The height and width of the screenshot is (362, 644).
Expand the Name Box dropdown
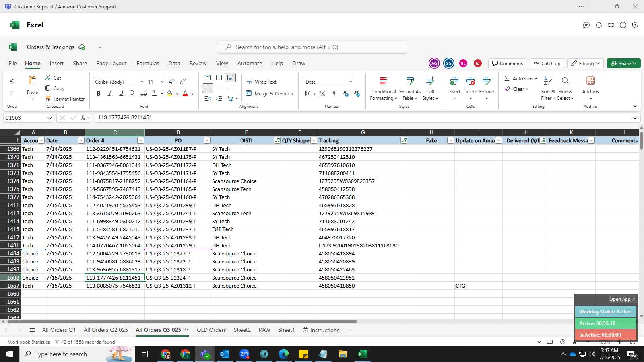click(50, 118)
